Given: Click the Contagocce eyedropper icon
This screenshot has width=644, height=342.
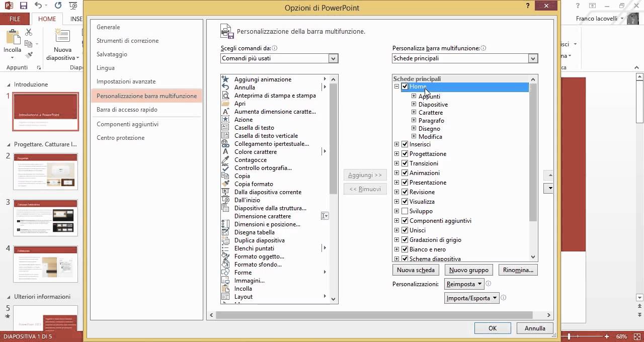Looking at the screenshot, I should click(225, 160).
